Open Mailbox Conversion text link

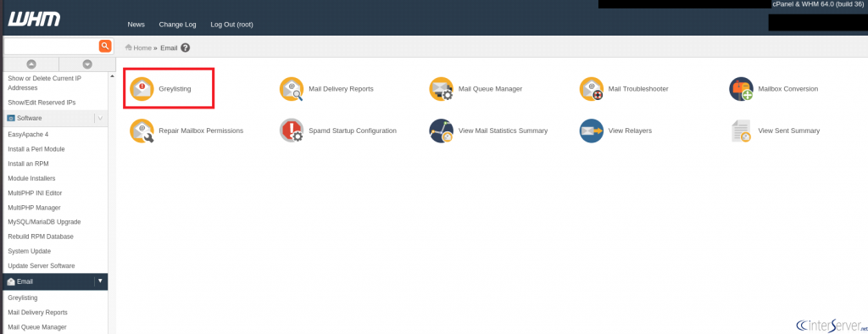788,89
